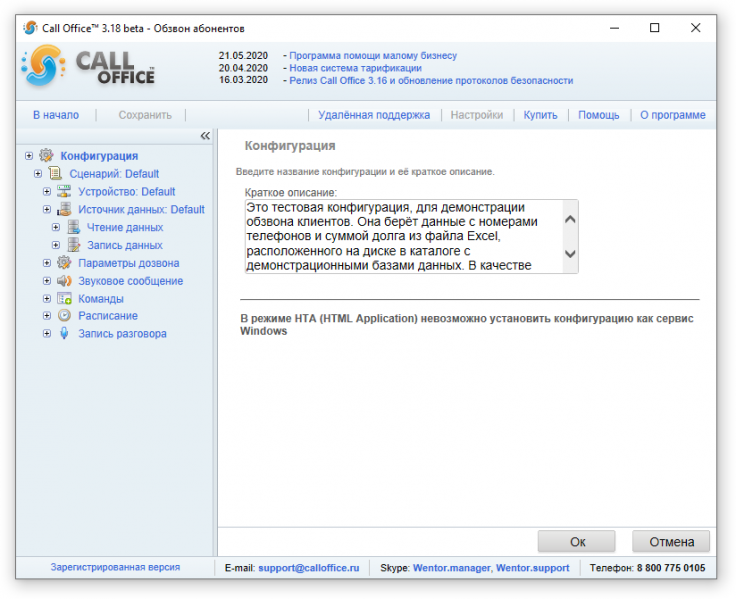Click the Источник данных database icon
The width and height of the screenshot is (736, 599).
[64, 209]
